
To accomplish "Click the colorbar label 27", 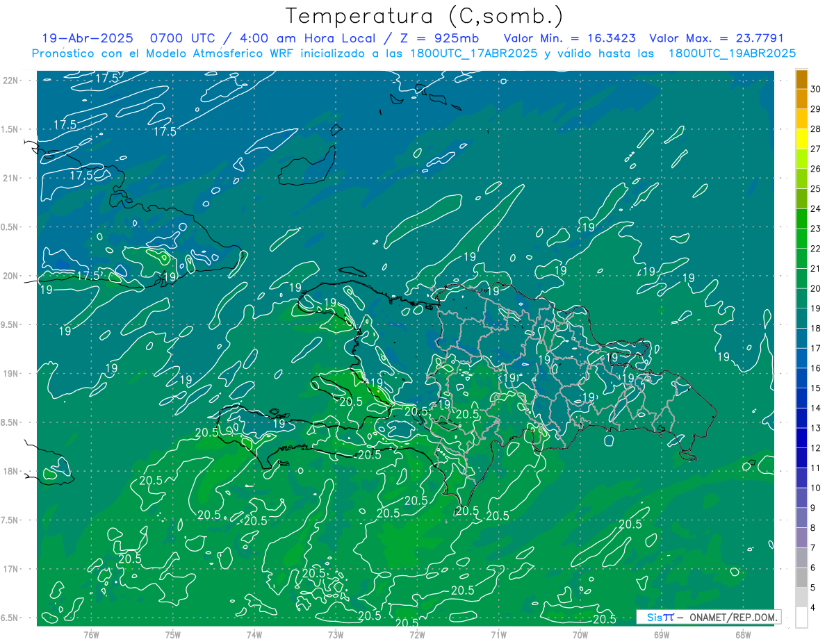I will [816, 149].
